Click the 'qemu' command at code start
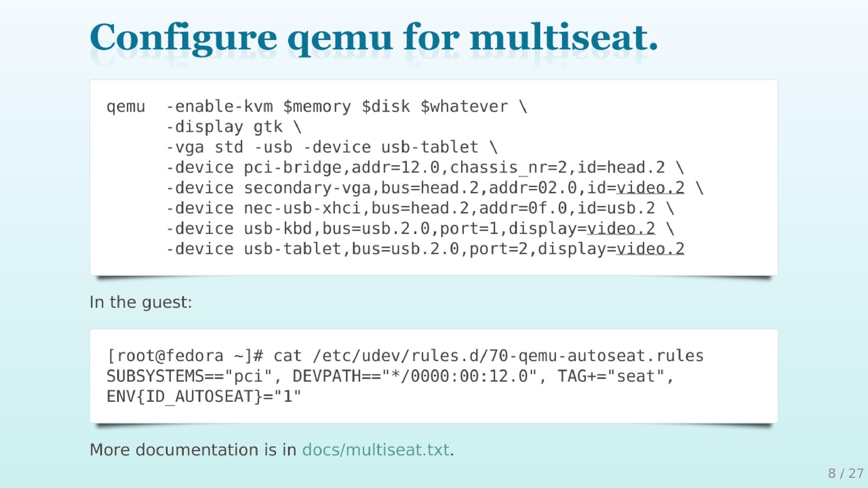Screen dimensions: 868x488 pyautogui.click(x=126, y=107)
